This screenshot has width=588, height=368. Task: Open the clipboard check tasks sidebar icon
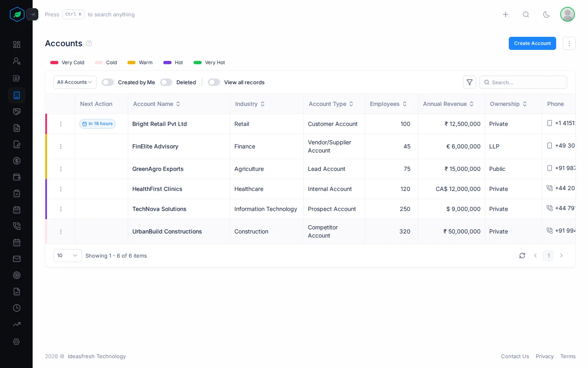pyautogui.click(x=17, y=193)
